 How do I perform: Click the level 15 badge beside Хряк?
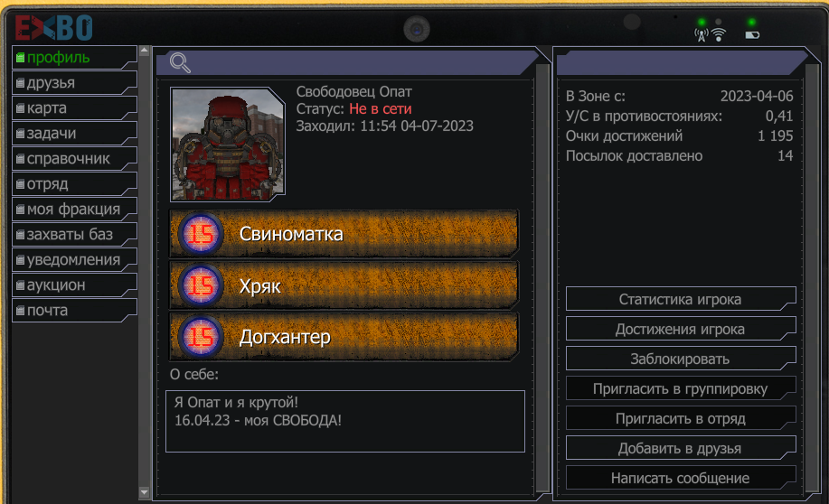click(201, 285)
